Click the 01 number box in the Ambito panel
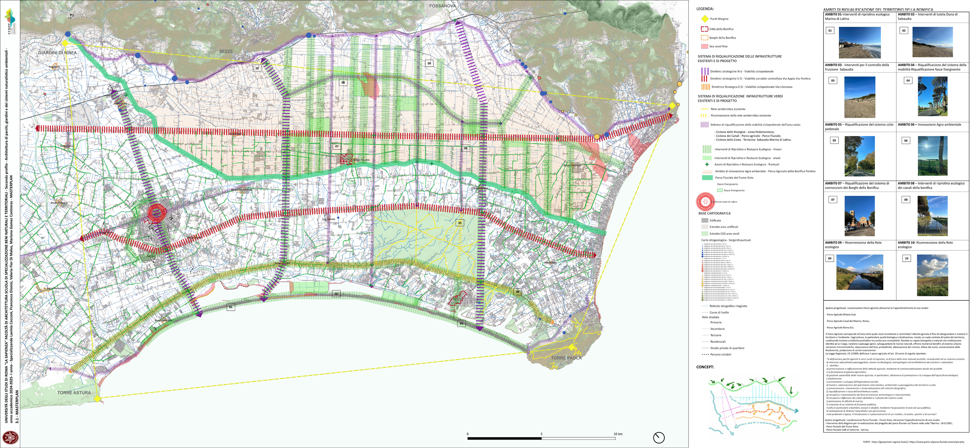The width and height of the screenshot is (980, 448). (x=830, y=30)
